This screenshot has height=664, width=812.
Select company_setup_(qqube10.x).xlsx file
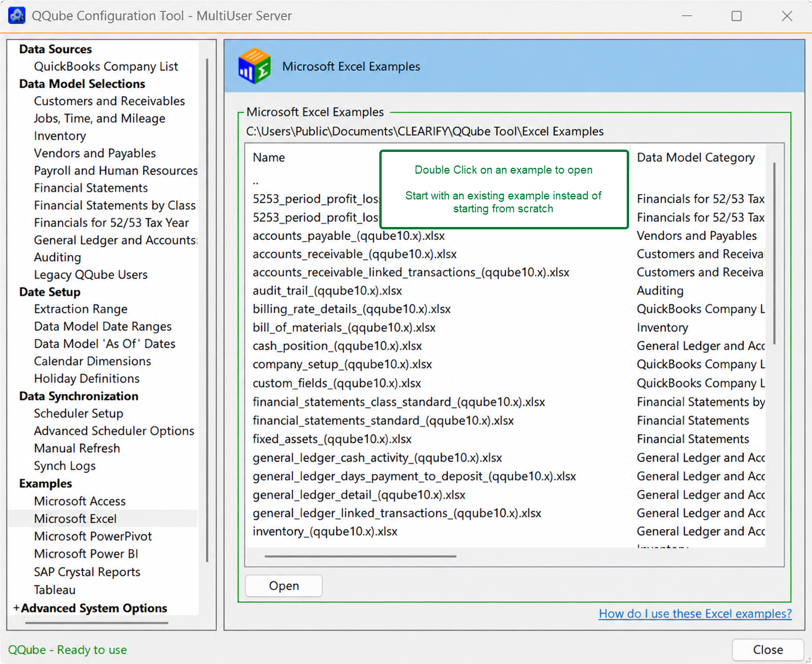[342, 365]
